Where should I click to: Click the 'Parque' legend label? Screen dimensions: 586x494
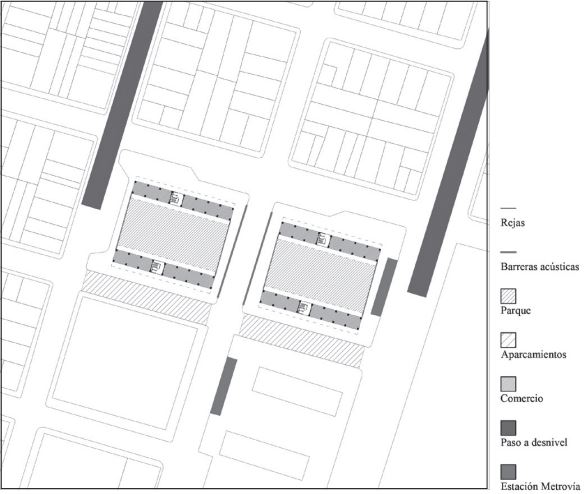click(516, 311)
